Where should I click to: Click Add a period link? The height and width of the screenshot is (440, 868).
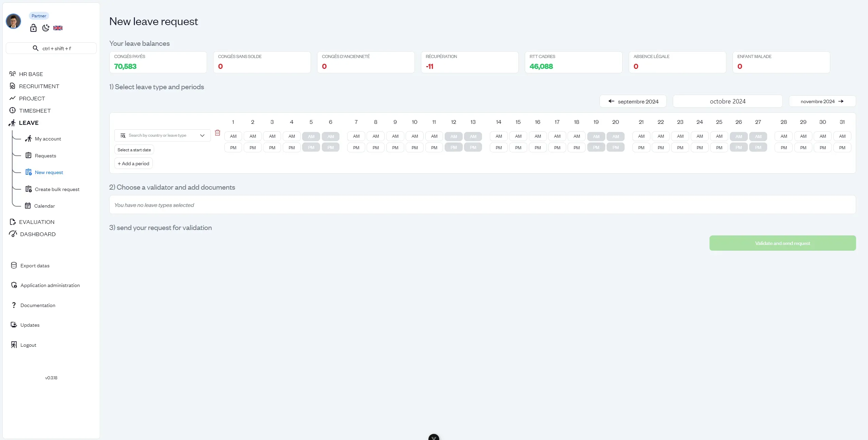pyautogui.click(x=134, y=163)
